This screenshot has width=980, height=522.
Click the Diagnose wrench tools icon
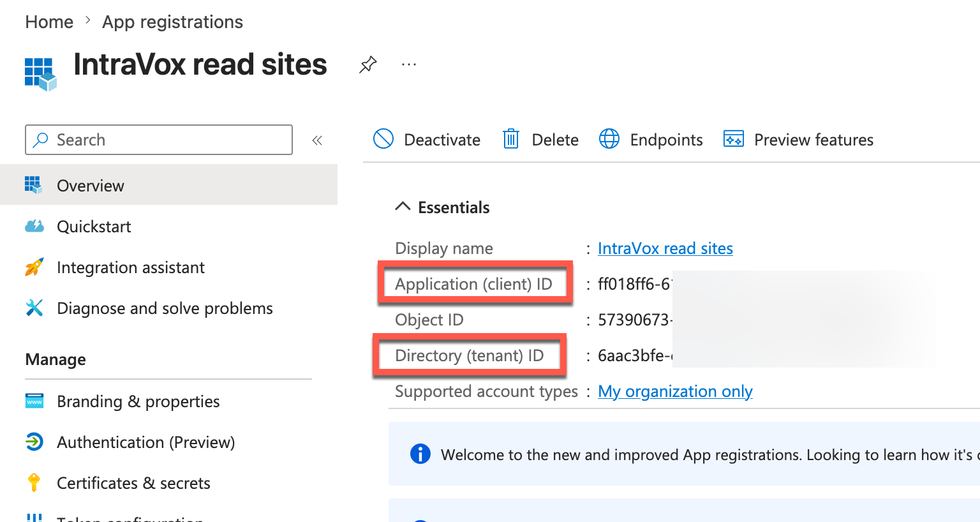coord(34,308)
